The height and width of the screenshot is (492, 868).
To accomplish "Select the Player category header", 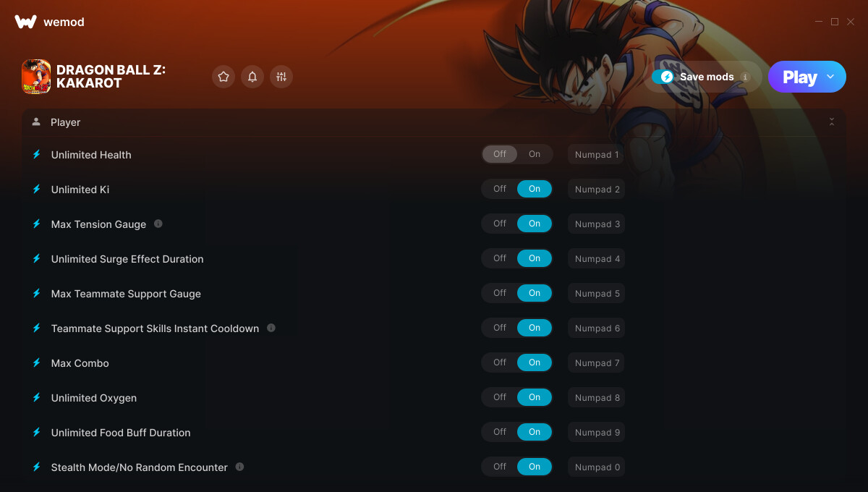I will tap(65, 122).
